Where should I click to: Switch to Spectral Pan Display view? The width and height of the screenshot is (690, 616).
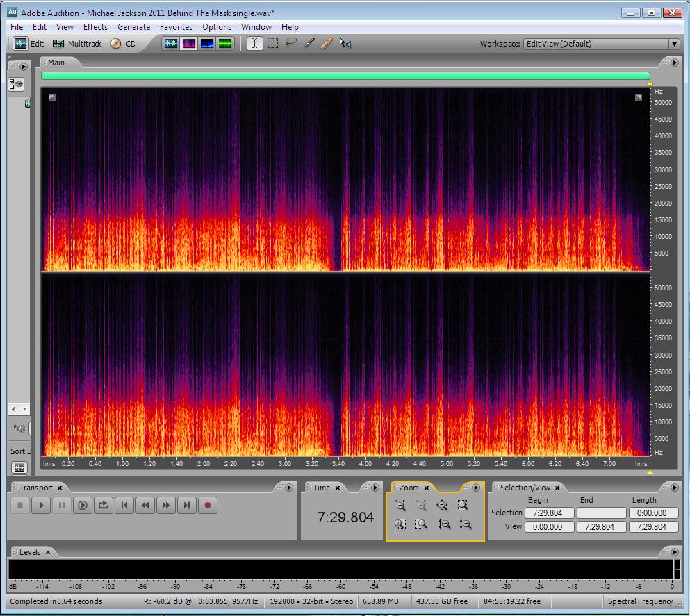click(207, 44)
